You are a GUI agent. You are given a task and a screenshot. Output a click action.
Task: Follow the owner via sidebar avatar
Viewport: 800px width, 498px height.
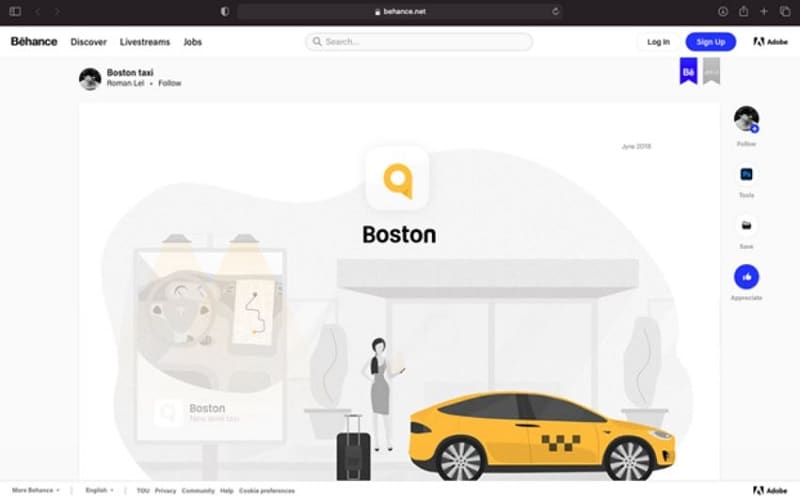pos(746,119)
